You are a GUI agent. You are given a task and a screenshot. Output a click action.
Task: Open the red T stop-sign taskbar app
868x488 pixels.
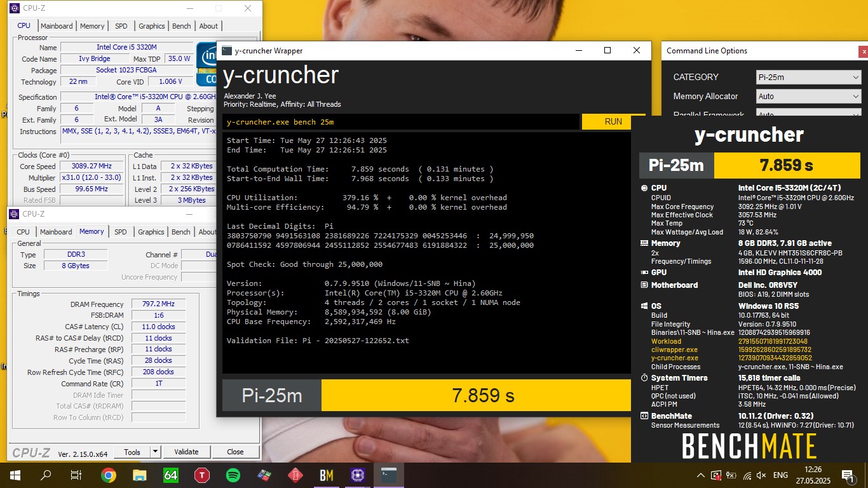point(202,475)
